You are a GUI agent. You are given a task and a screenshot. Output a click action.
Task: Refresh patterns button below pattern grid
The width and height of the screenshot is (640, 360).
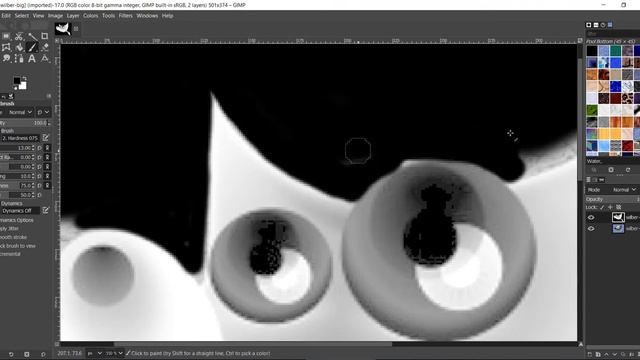pos(628,170)
